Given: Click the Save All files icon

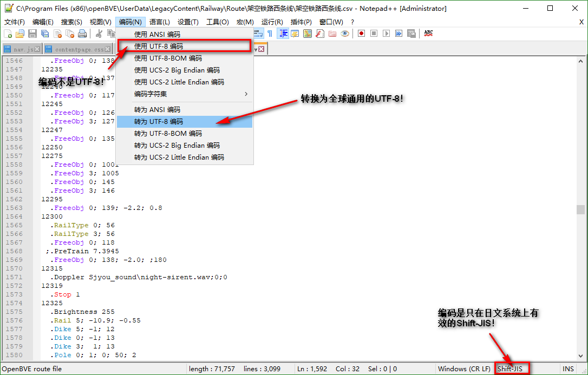Looking at the screenshot, I should click(x=45, y=34).
